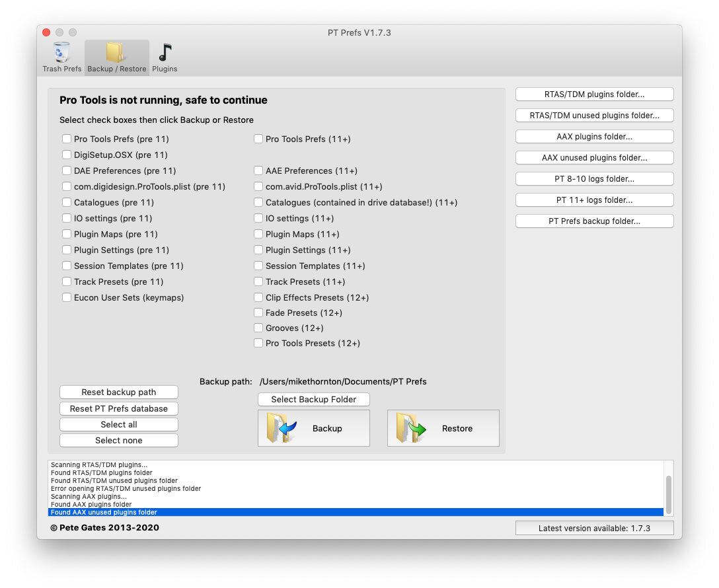The width and height of the screenshot is (719, 588).
Task: Click the Backup button with blue arrow
Action: tap(314, 428)
